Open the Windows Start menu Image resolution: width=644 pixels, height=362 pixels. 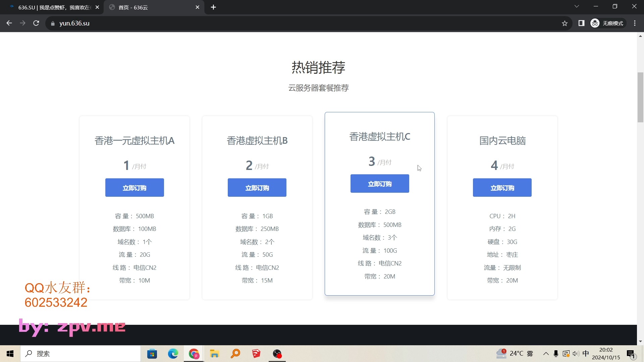point(10,354)
